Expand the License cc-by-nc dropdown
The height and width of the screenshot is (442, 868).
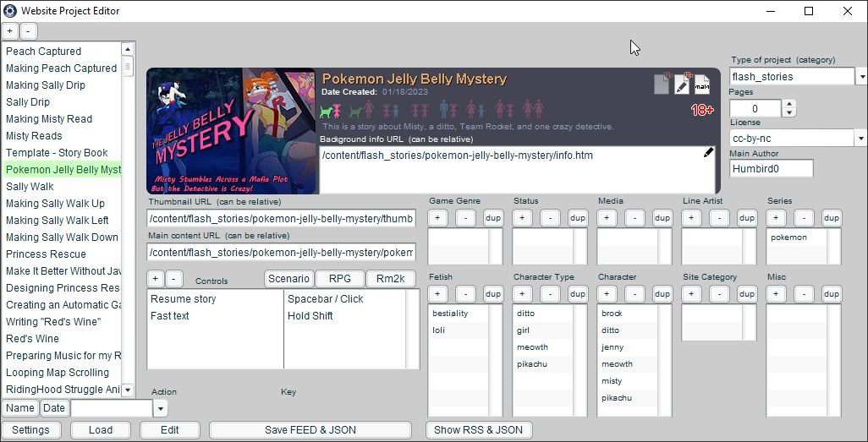point(861,138)
